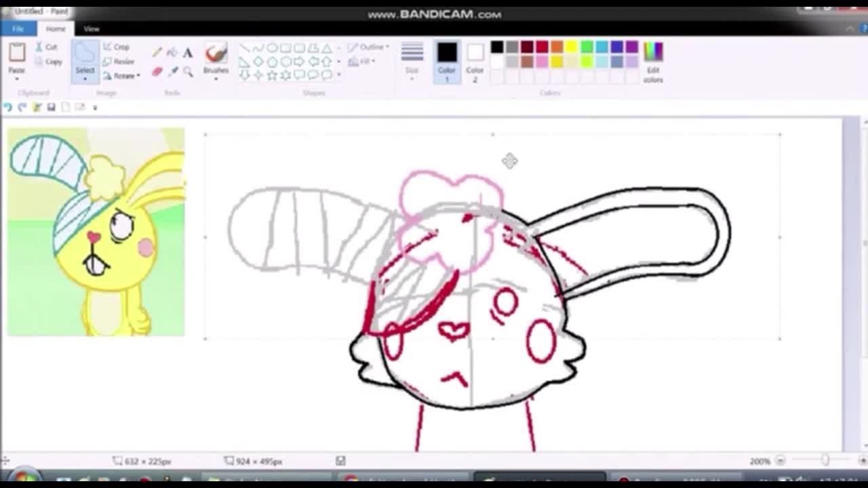
Task: Select the Fill with color tool
Action: (172, 52)
